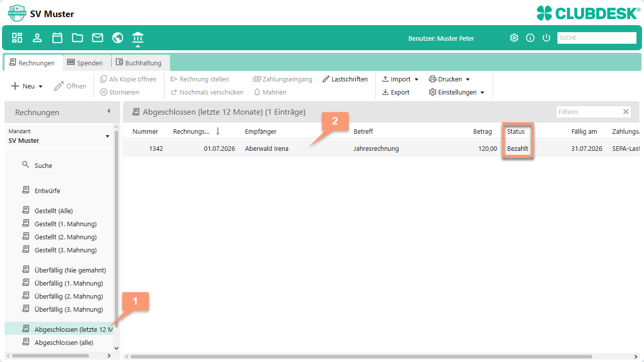This screenshot has width=644, height=362.
Task: Open Lastschriften
Action: pyautogui.click(x=345, y=79)
